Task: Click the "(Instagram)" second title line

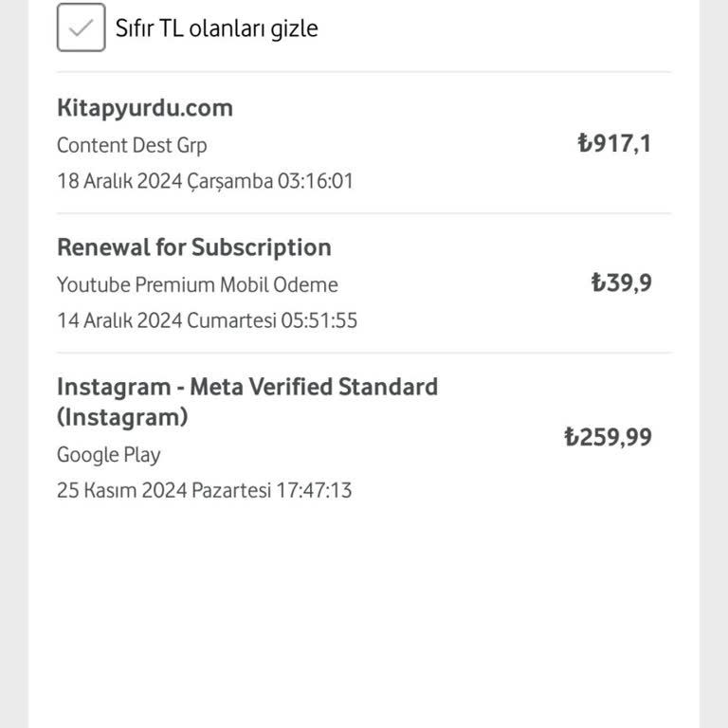Action: tap(122, 417)
